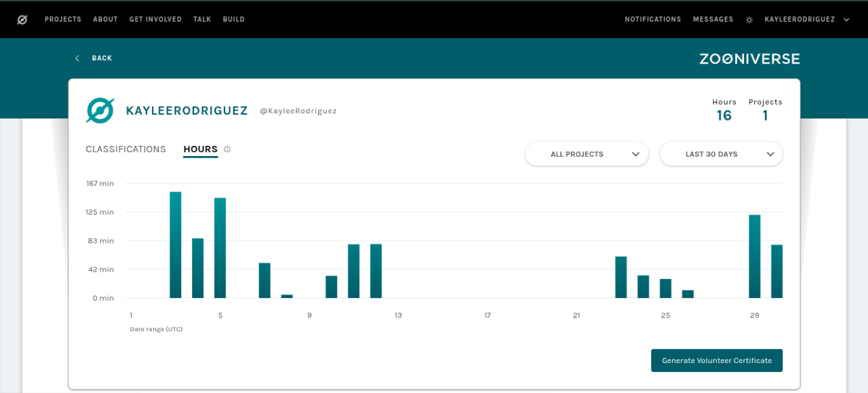Switch to the Classifications tab
868x393 pixels.
tap(125, 149)
